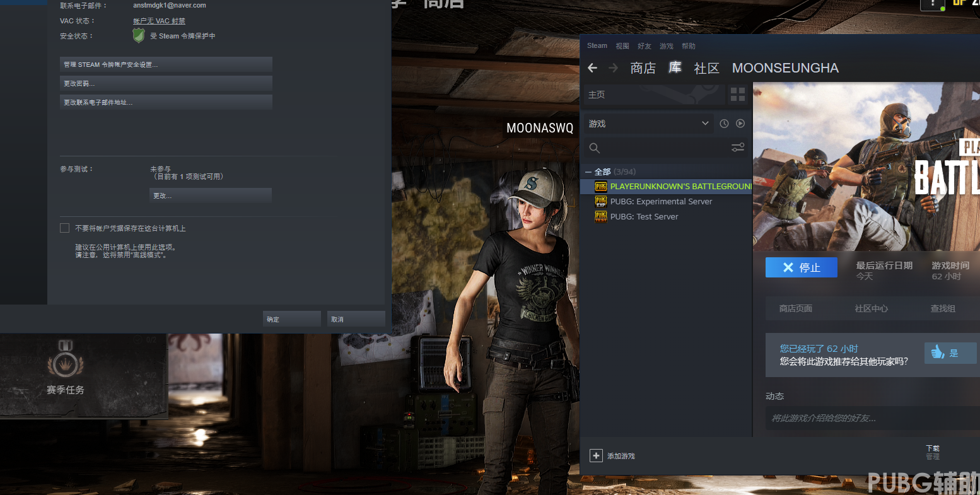Open the 游戏 menu in menu bar
980x495 pixels.
pyautogui.click(x=667, y=46)
